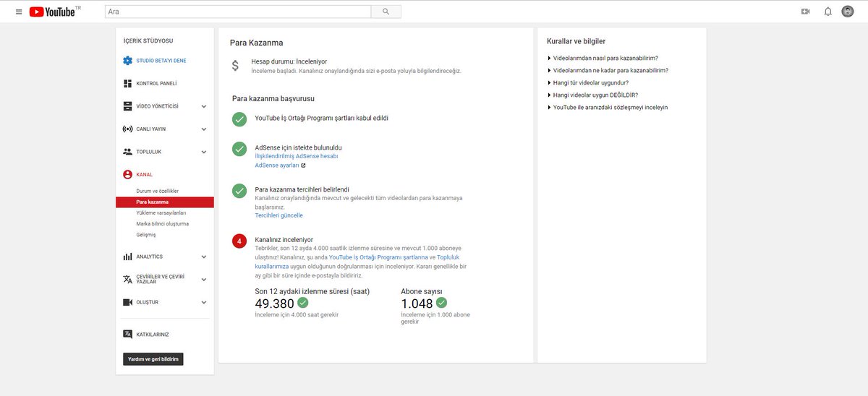Viewport: 868px width, 396px height.
Task: Open AdSense ayarları link
Action: (277, 165)
